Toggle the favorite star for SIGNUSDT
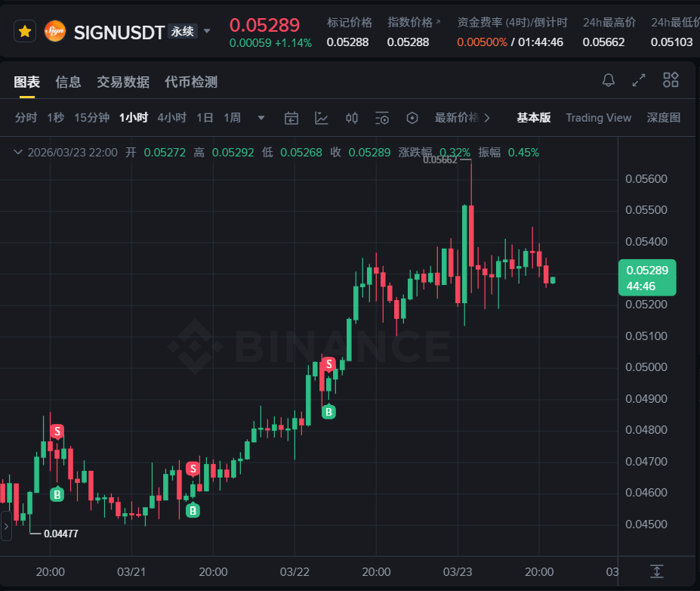 [x=25, y=31]
